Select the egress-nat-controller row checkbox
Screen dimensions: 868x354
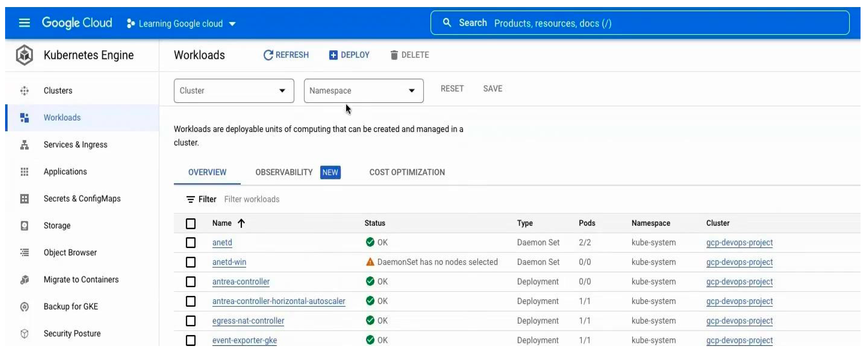pyautogui.click(x=191, y=321)
